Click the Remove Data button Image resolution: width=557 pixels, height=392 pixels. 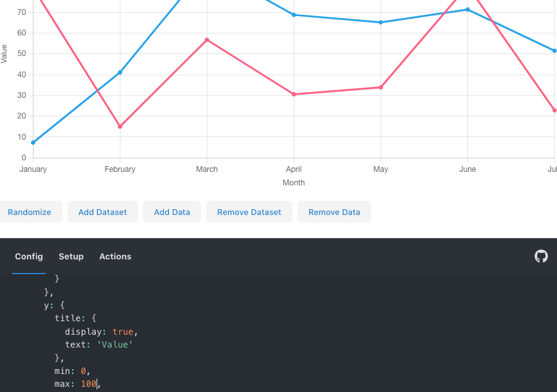tap(334, 212)
